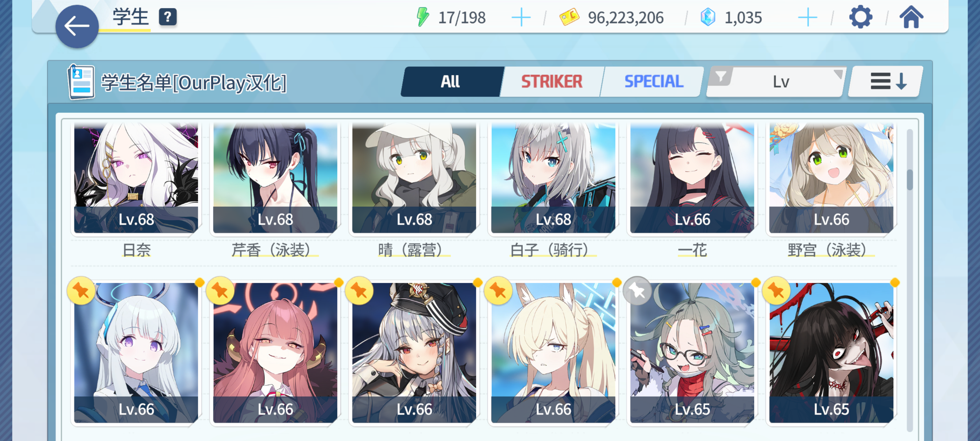Screen dimensions: 980x441
Task: Go back using the arrow button
Action: pyautogui.click(x=77, y=26)
